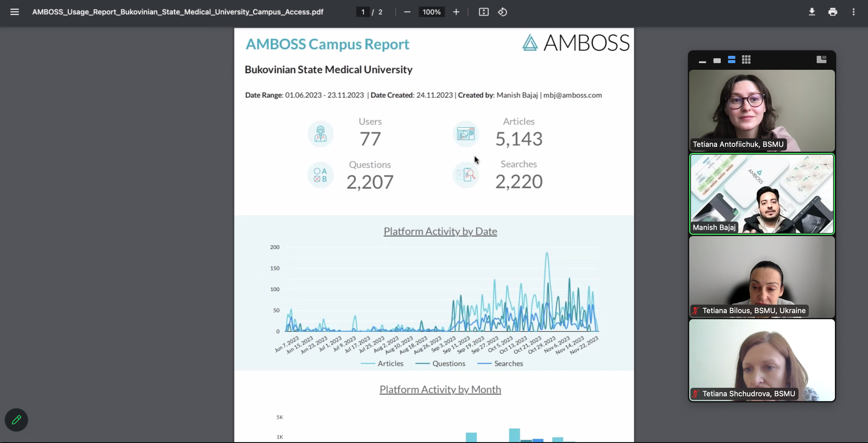Click the AMBOSS triangle logo
Image resolution: width=868 pixels, height=443 pixels.
530,42
